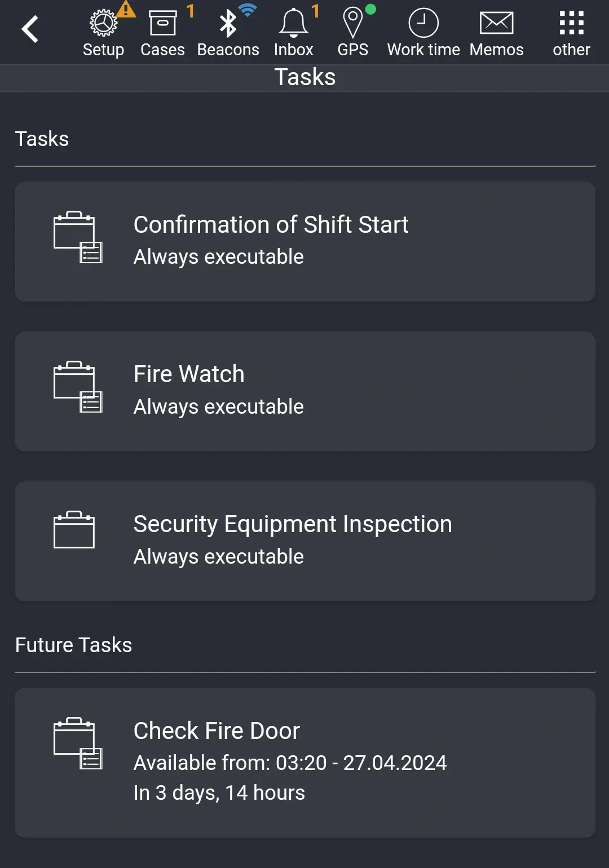Go back with the arrow
Viewport: 609px width, 868px height.
(29, 28)
